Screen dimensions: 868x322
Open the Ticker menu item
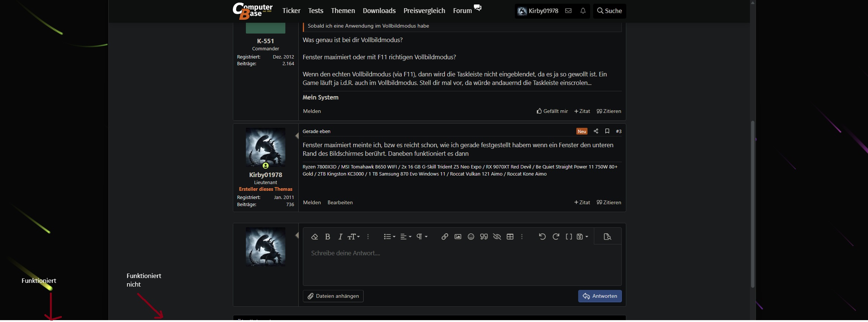tap(291, 11)
